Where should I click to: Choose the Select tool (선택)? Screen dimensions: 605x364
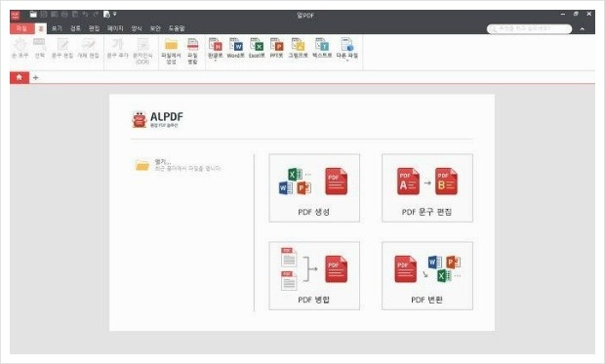[40, 48]
